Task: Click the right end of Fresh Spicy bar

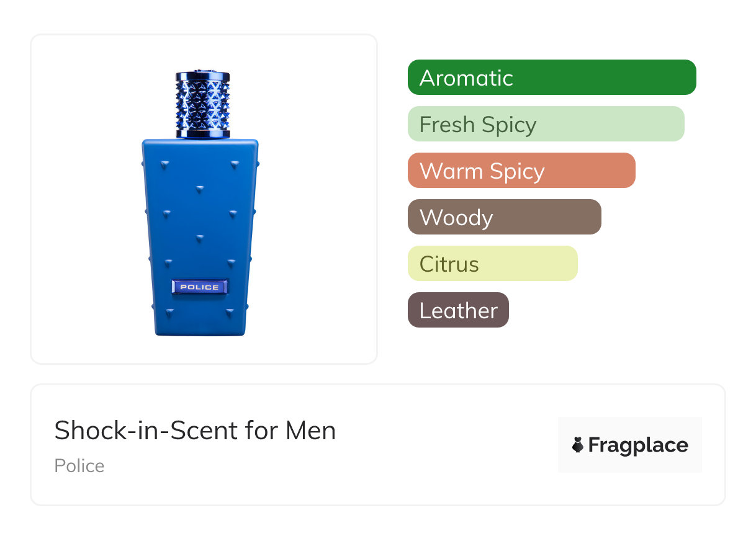Action: coord(676,124)
